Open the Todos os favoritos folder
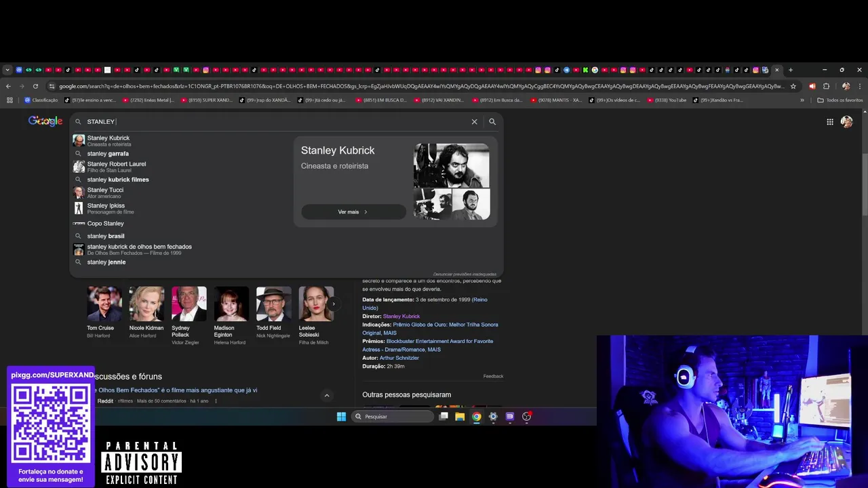The height and width of the screenshot is (488, 868). coord(840,100)
